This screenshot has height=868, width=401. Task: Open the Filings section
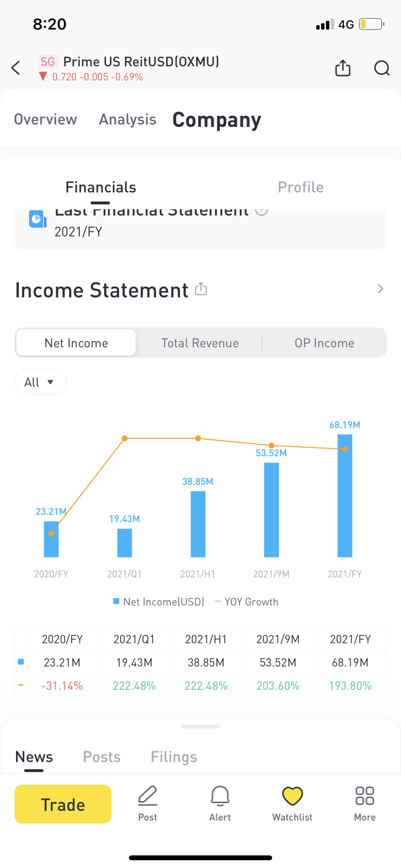click(174, 757)
